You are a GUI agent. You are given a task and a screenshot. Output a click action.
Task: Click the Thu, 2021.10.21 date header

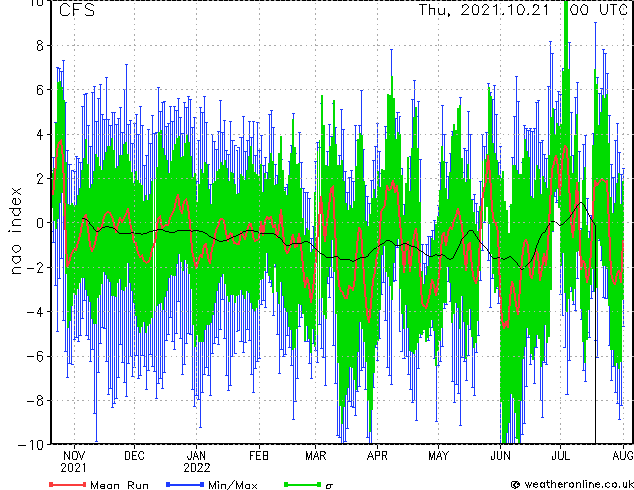pyautogui.click(x=484, y=10)
